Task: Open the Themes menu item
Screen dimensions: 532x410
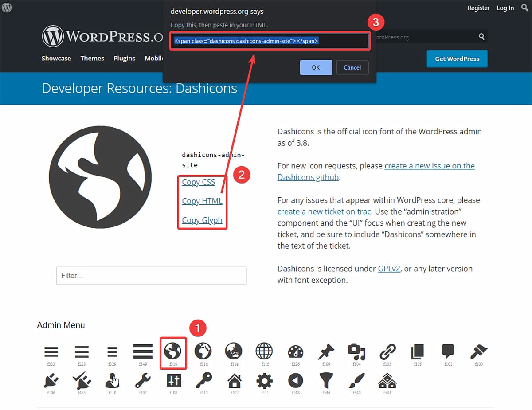Action: click(92, 58)
